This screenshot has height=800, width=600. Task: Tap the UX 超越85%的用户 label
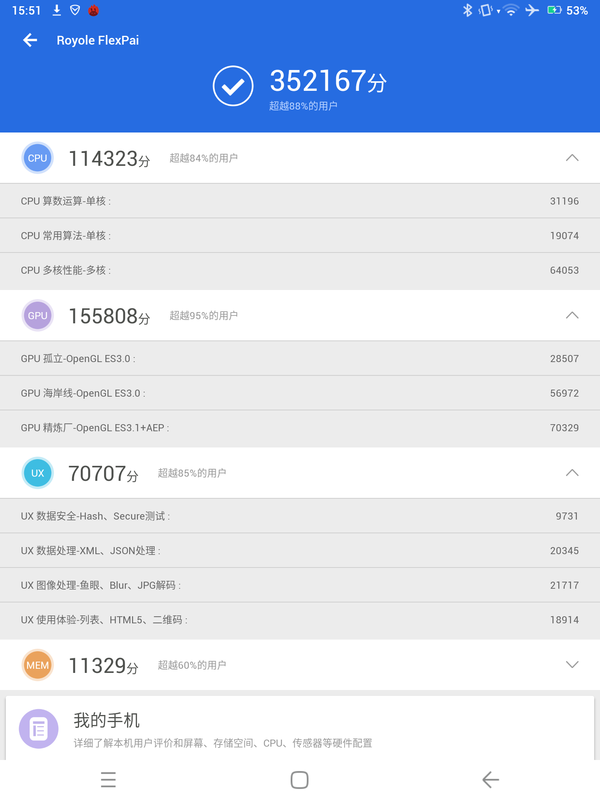(192, 473)
